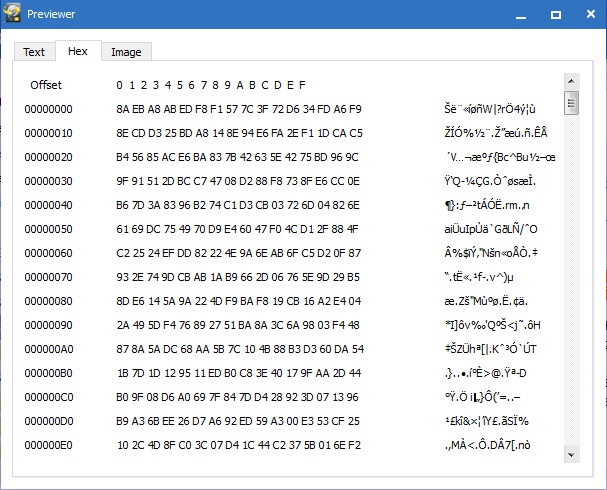Click the Previewer app icon in title bar
Viewport: 607px width, 490px height.
(12, 14)
